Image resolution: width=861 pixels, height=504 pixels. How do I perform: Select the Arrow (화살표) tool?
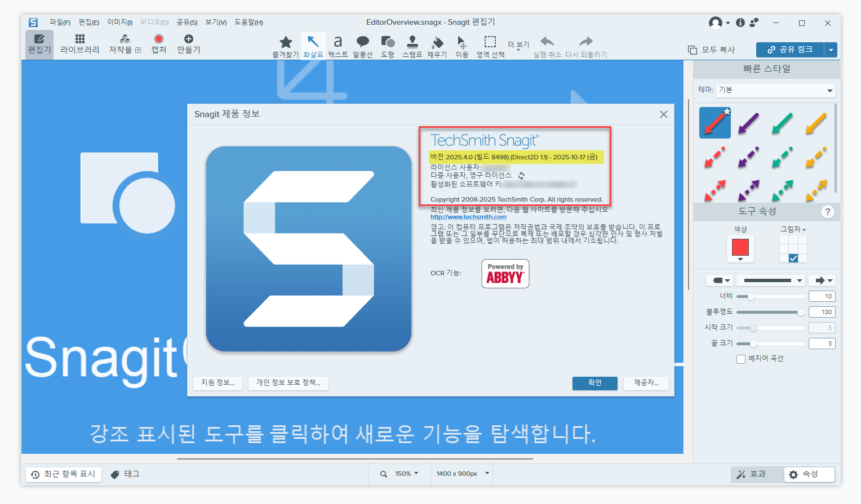click(x=313, y=46)
